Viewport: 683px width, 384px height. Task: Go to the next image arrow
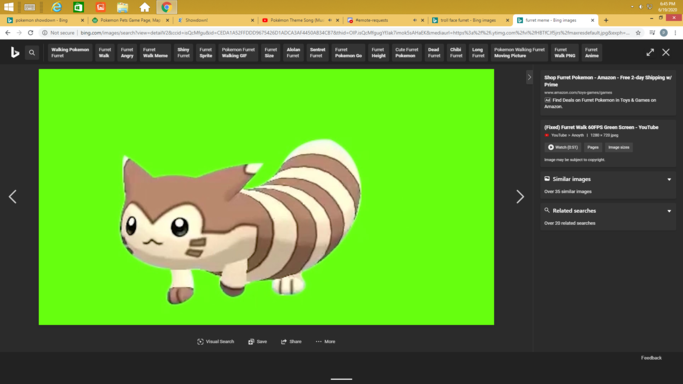(520, 197)
